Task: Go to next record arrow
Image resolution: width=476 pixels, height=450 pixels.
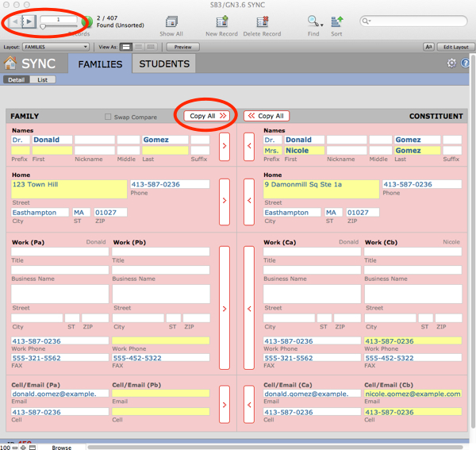Action: pos(29,21)
